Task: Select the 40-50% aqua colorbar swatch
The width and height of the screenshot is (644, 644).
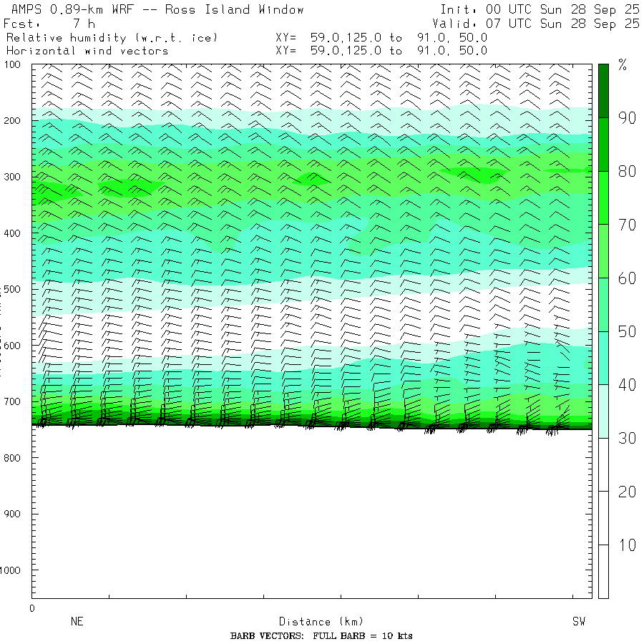Action: [x=603, y=358]
